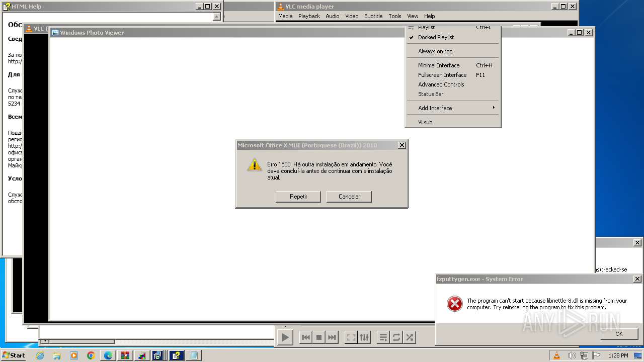This screenshot has width=644, height=362.
Task: Toggle VLC fullscreen video button
Action: 351,337
